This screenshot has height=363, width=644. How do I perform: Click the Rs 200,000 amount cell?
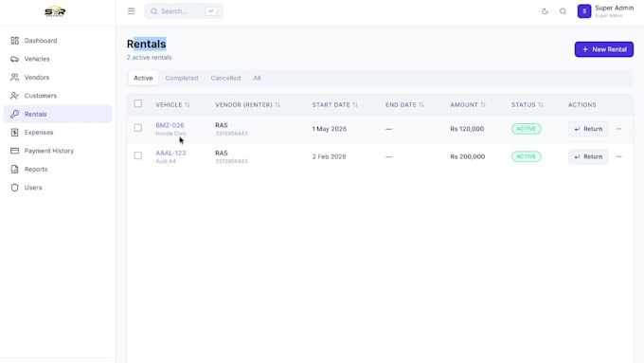pos(468,156)
